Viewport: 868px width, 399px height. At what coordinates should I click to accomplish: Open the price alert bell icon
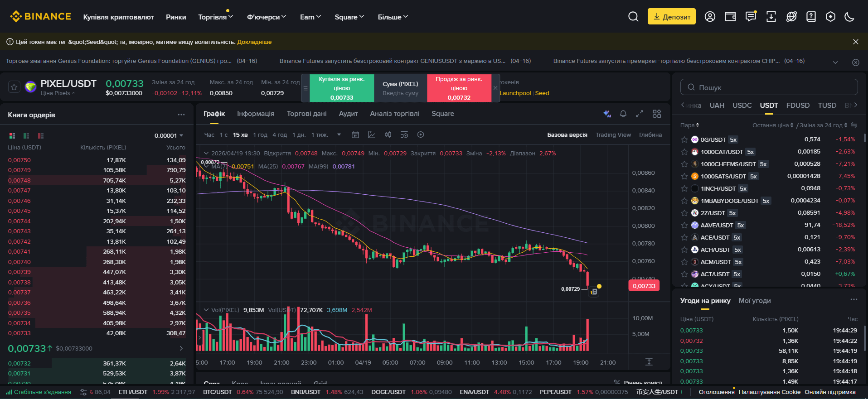click(623, 114)
